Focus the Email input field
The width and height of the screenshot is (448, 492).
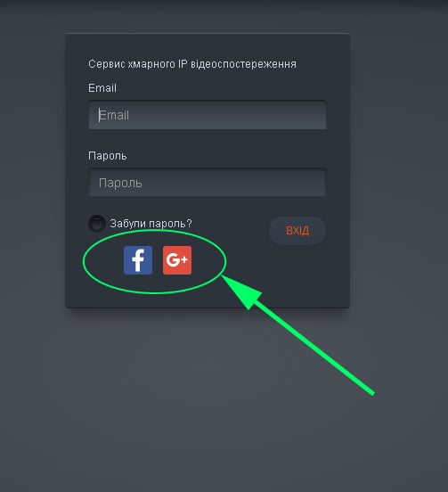click(208, 115)
